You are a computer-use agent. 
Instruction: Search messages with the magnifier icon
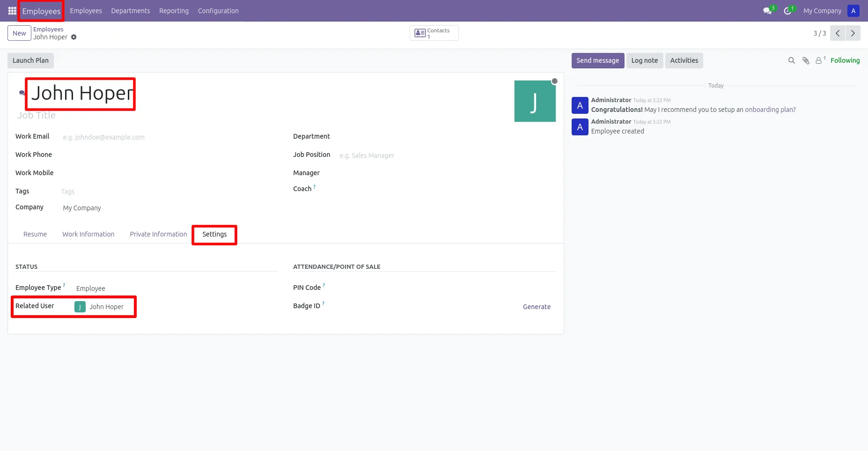pyautogui.click(x=792, y=60)
